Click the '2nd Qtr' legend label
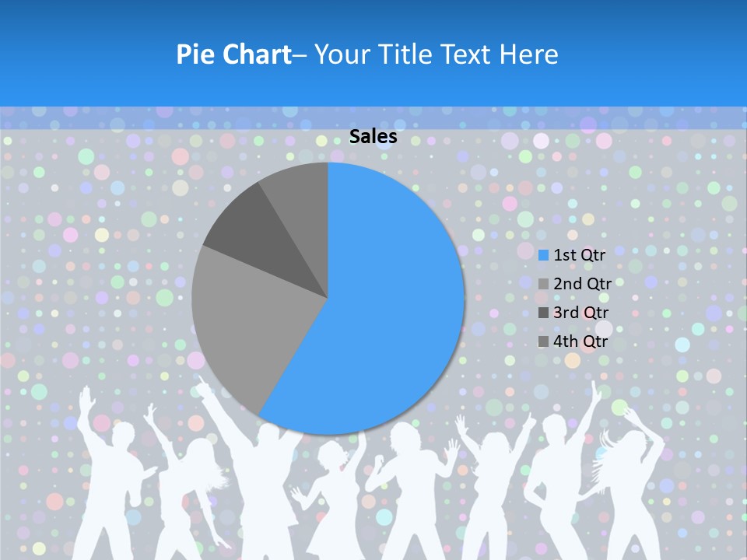 (x=582, y=283)
